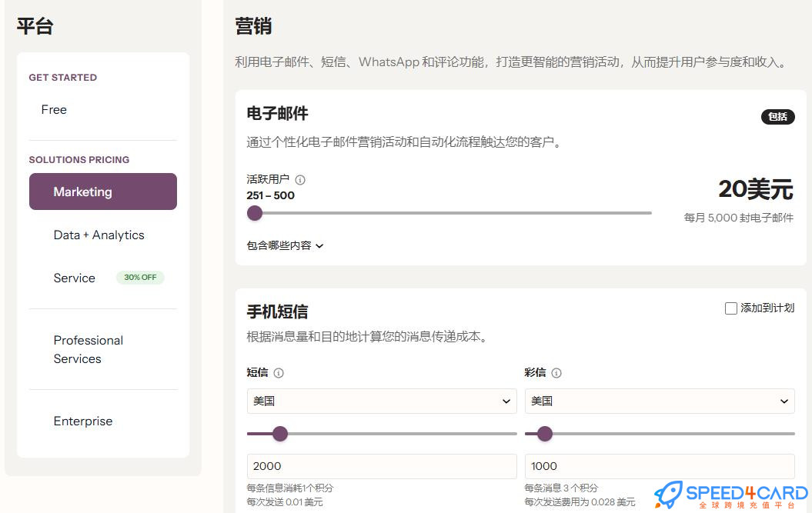Open the Service pricing section

pyautogui.click(x=75, y=278)
